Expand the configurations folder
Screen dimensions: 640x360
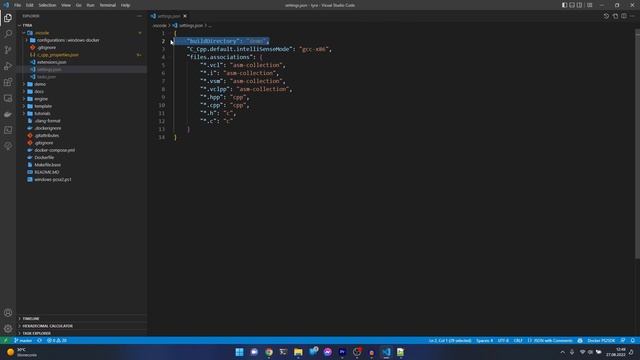click(82, 40)
